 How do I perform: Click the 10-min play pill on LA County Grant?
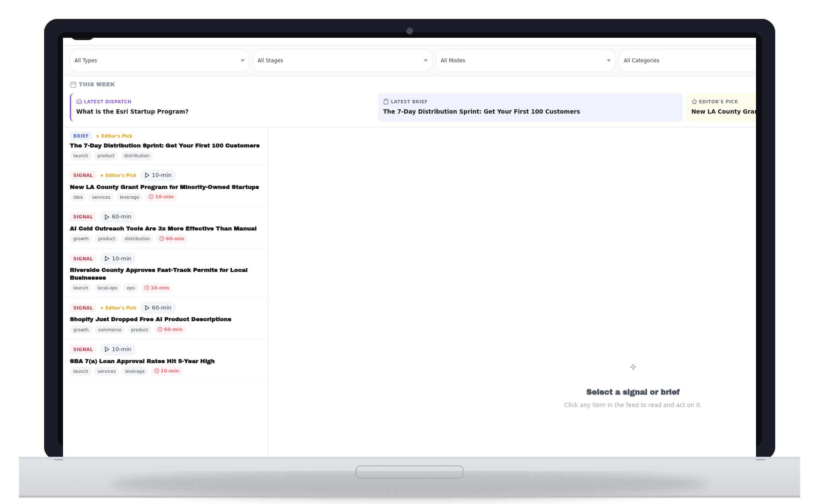[158, 175]
